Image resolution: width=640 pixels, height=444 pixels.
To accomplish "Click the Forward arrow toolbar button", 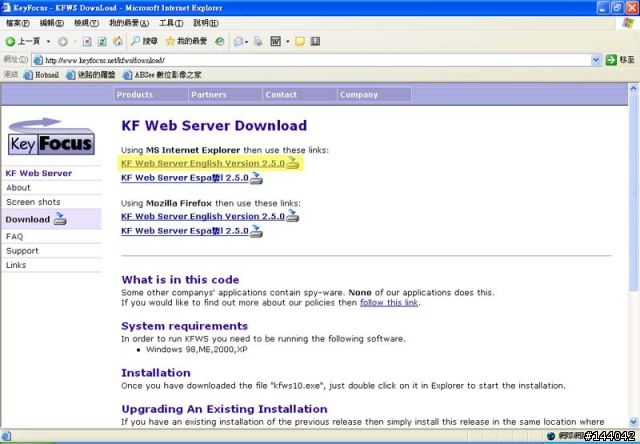I will [62, 41].
